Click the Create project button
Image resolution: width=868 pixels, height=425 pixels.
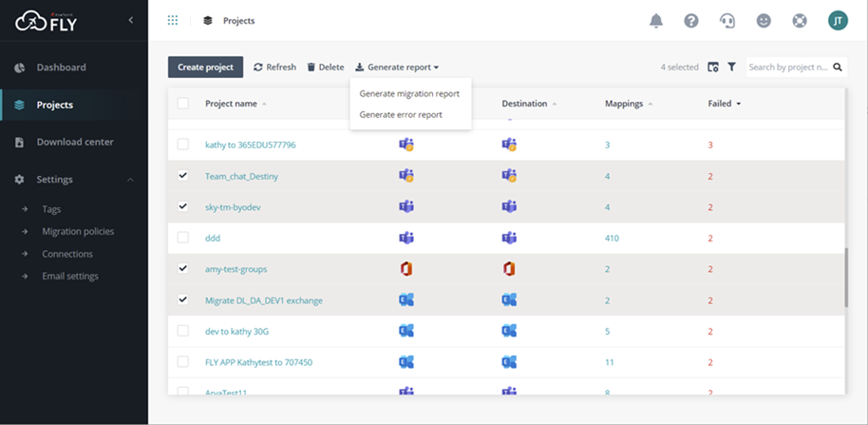click(x=205, y=68)
